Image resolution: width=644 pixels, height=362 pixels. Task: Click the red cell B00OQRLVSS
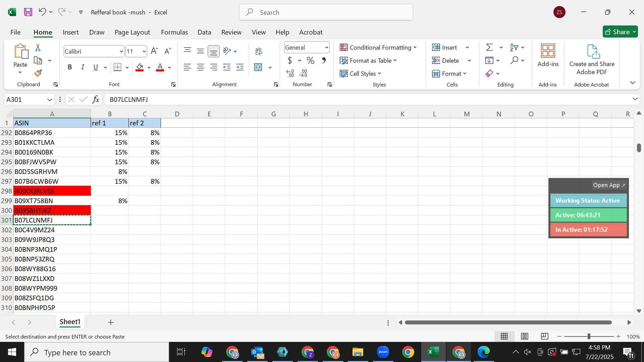(x=52, y=191)
